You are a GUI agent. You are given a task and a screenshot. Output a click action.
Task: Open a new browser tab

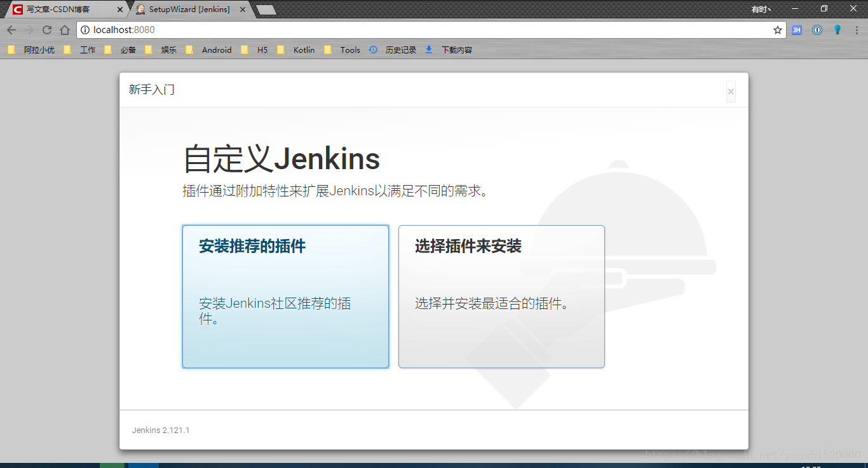pos(266,10)
